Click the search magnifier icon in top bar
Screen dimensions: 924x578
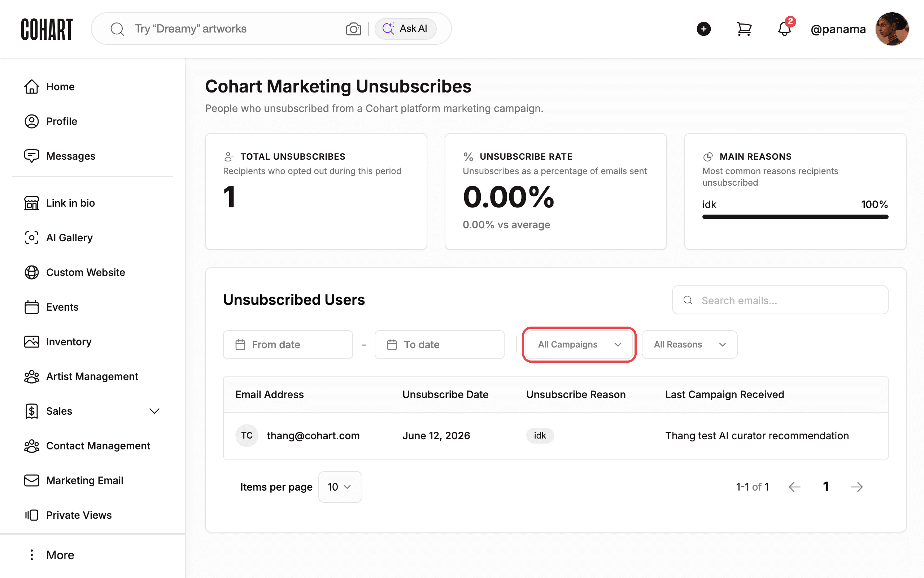click(x=117, y=29)
